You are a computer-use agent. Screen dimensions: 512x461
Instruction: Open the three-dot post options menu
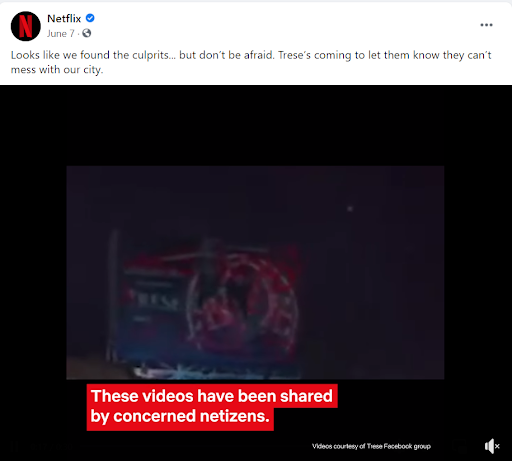pyautogui.click(x=486, y=25)
